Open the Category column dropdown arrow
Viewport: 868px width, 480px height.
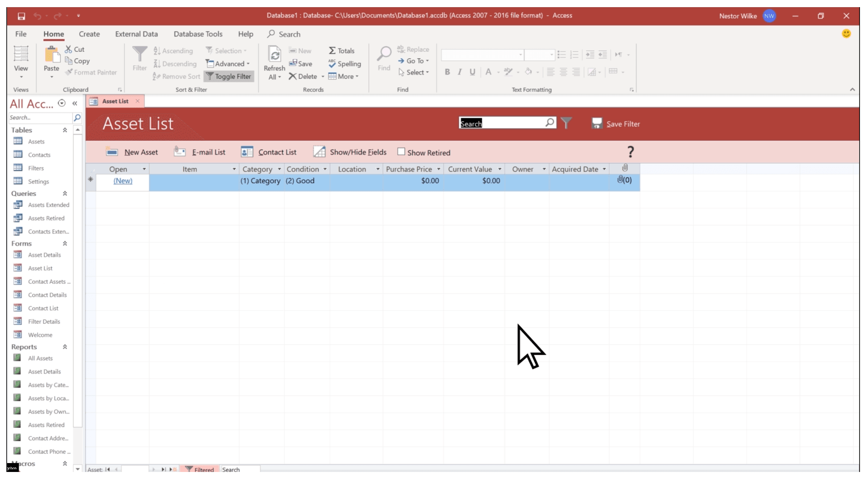[279, 169]
